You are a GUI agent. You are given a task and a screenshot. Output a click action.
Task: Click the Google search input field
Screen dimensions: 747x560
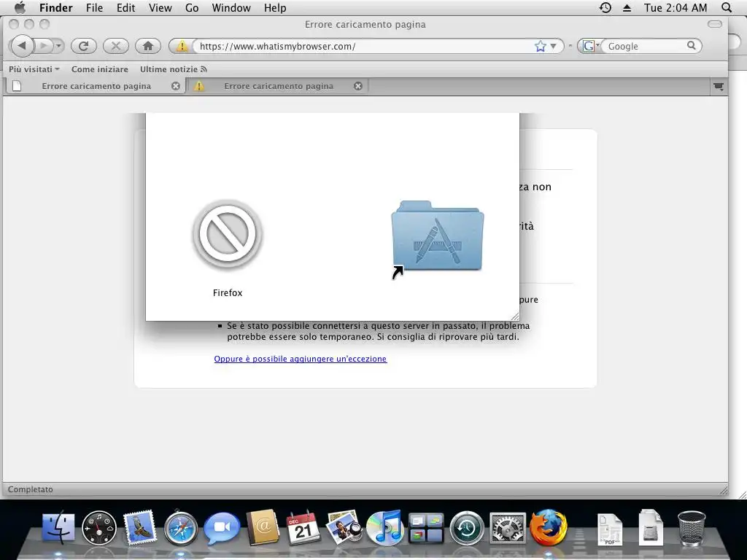(x=646, y=46)
